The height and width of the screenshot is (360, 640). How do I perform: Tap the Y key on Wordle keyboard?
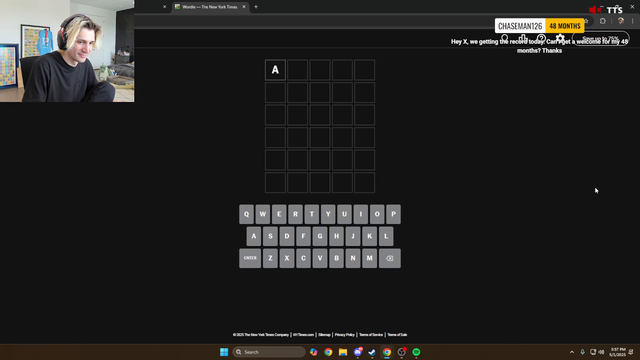pos(328,214)
